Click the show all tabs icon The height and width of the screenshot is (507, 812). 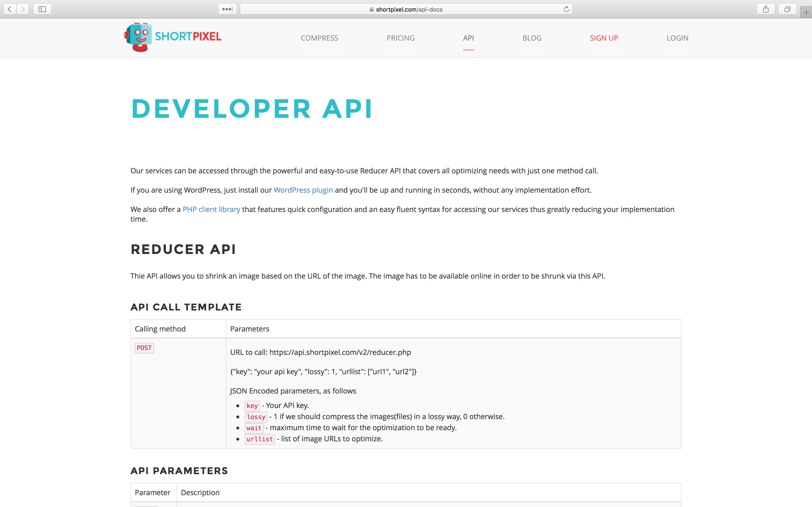pyautogui.click(x=787, y=9)
